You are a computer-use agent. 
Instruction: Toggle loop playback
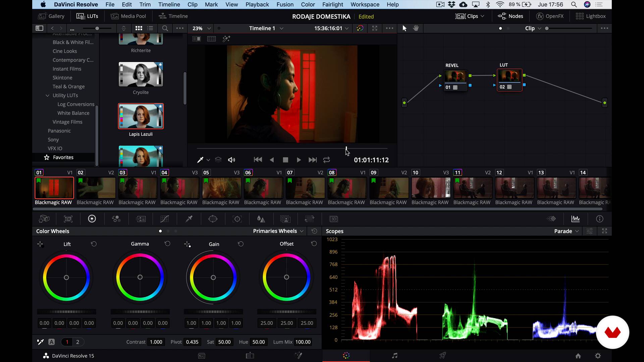tap(327, 160)
